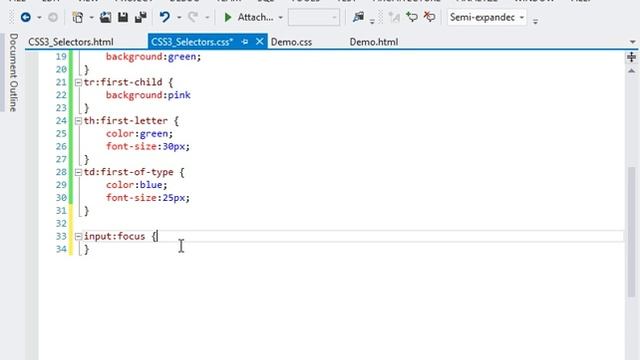Click the Attach... button label

256,17
